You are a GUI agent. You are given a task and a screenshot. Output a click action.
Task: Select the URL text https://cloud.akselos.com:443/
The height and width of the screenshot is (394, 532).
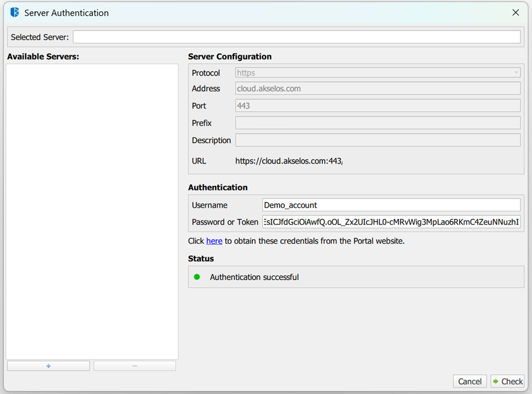tap(289, 161)
